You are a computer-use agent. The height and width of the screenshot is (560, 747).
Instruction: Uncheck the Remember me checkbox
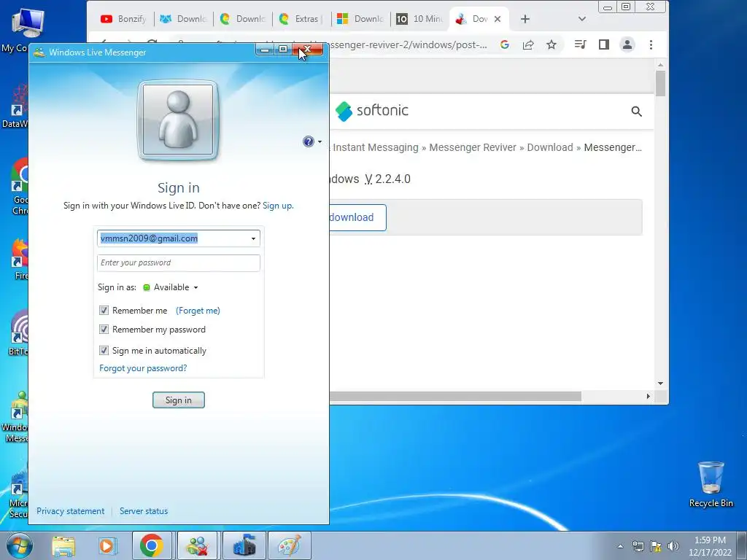(x=104, y=311)
